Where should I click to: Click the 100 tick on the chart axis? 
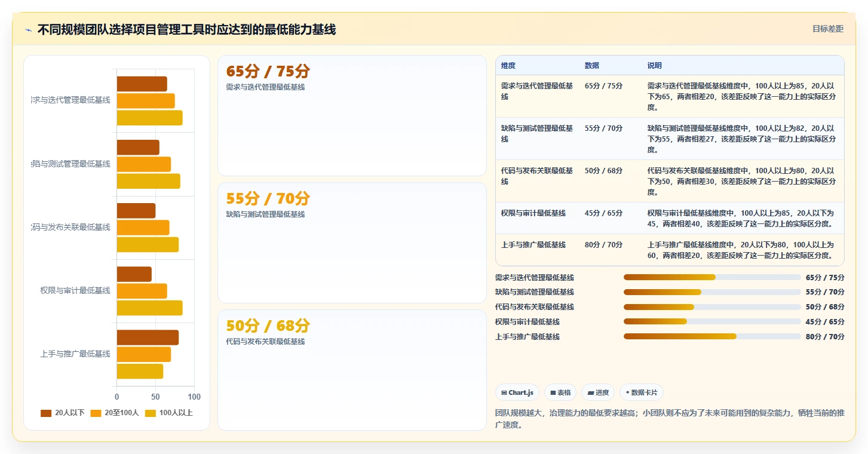[x=194, y=397]
